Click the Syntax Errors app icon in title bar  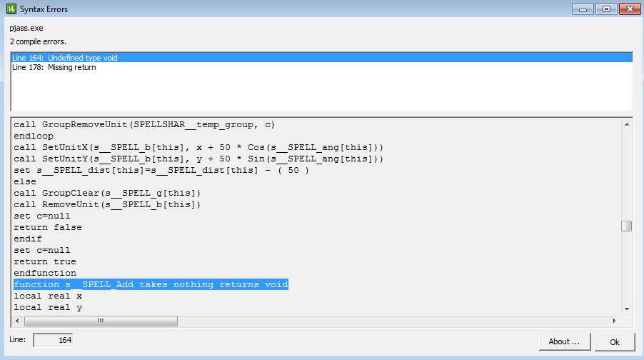coord(11,9)
